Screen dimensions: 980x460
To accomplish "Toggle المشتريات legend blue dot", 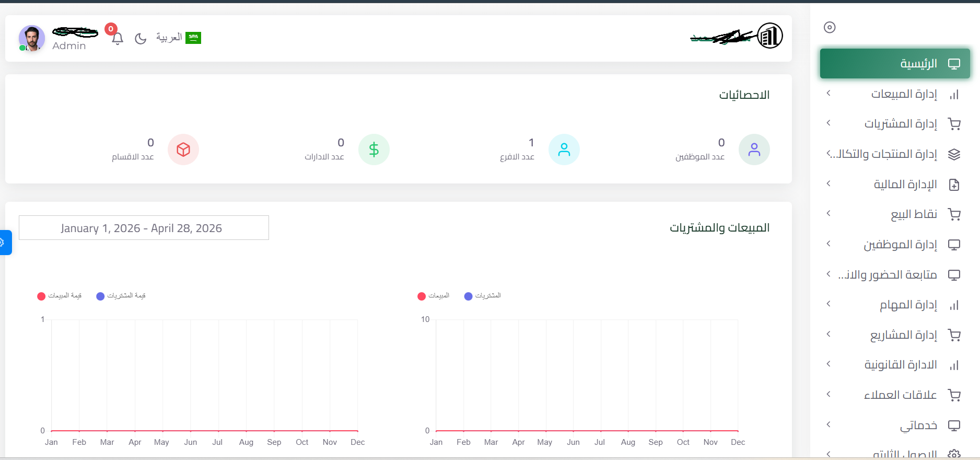I will coord(468,296).
